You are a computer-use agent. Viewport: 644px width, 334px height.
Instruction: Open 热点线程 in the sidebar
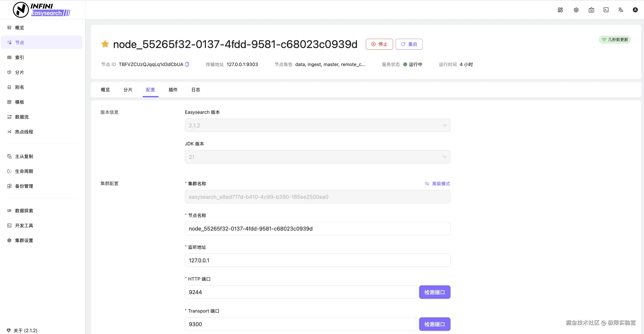tap(24, 132)
